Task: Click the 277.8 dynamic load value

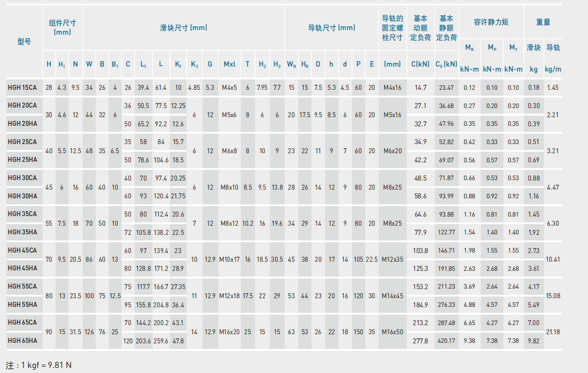Action: (420, 341)
